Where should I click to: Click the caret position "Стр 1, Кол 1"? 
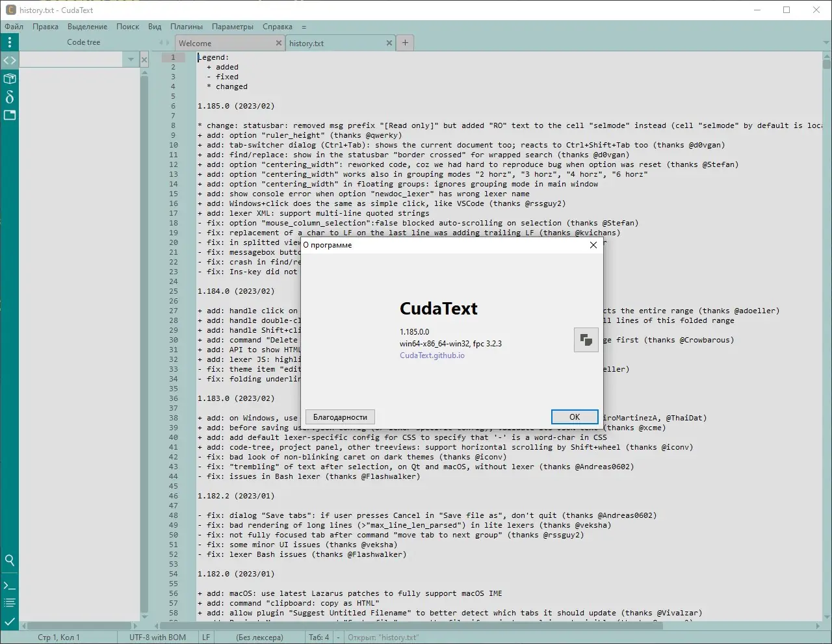pos(59,638)
